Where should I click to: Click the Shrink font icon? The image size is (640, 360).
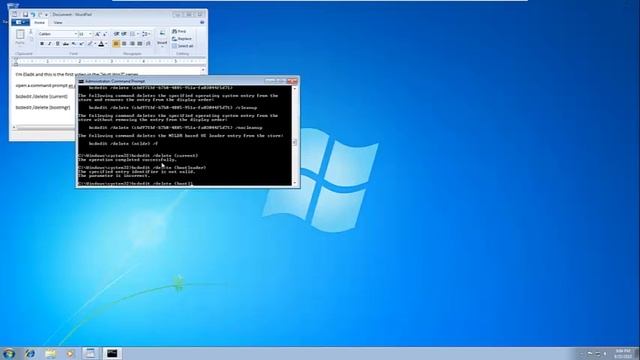click(x=104, y=34)
